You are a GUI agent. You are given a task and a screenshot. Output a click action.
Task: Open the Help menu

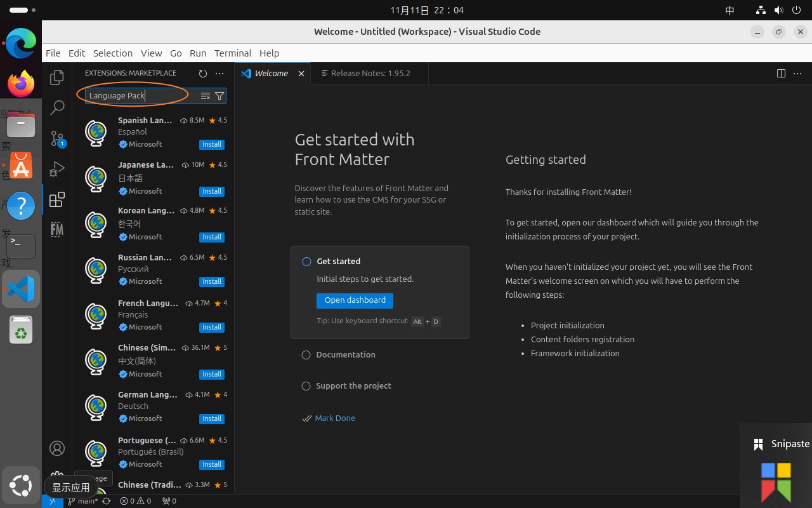coord(269,53)
